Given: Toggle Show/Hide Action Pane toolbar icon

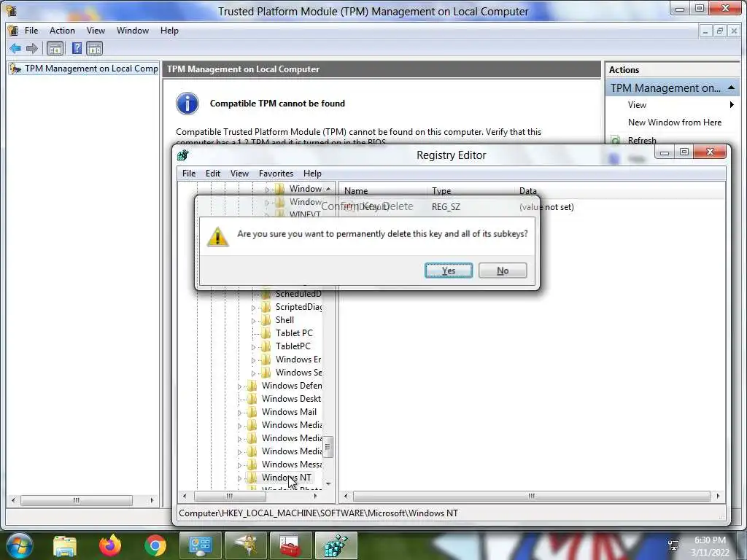Looking at the screenshot, I should [94, 48].
